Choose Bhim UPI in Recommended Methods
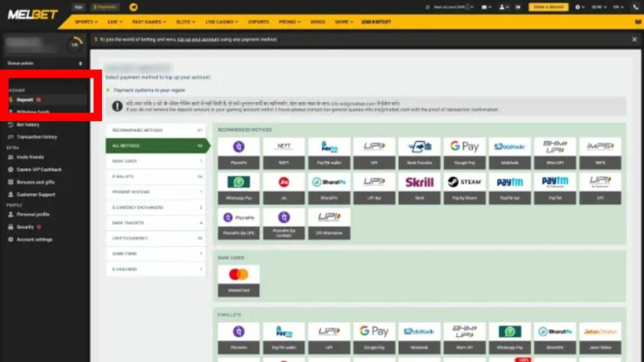This screenshot has height=362, width=644. pos(555,153)
